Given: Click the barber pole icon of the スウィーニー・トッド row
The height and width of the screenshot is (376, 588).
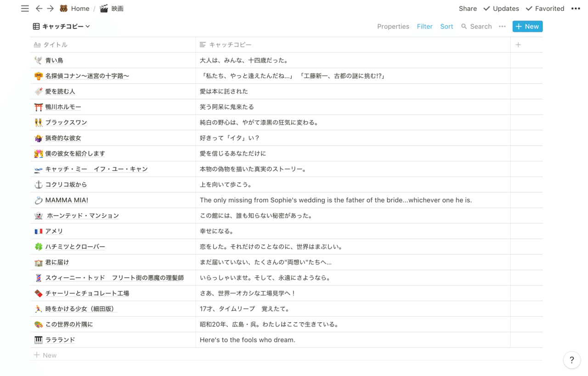Looking at the screenshot, I should click(x=39, y=278).
